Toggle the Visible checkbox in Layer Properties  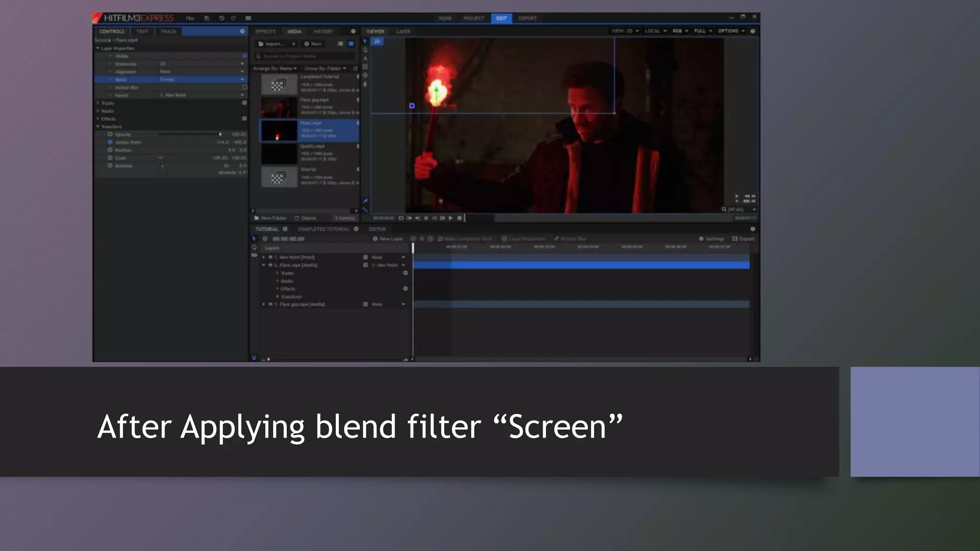(x=245, y=56)
